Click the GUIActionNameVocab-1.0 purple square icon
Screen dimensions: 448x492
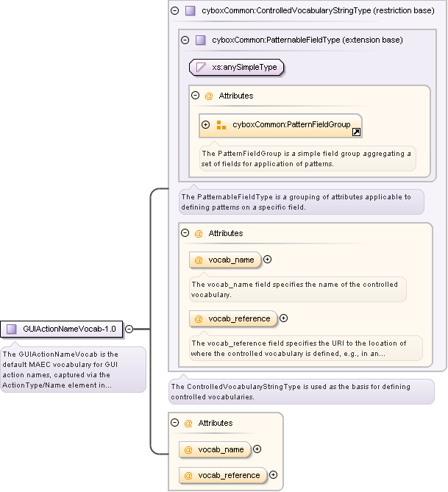click(x=12, y=329)
